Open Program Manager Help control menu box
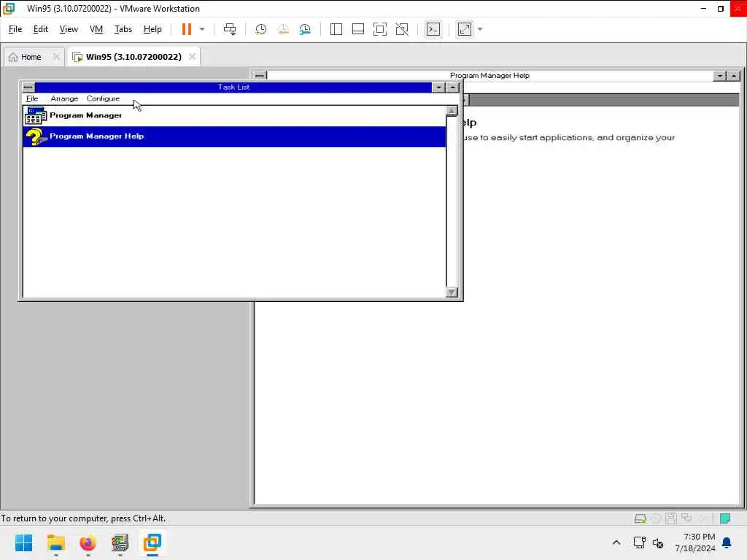The image size is (747, 560). pos(260,75)
